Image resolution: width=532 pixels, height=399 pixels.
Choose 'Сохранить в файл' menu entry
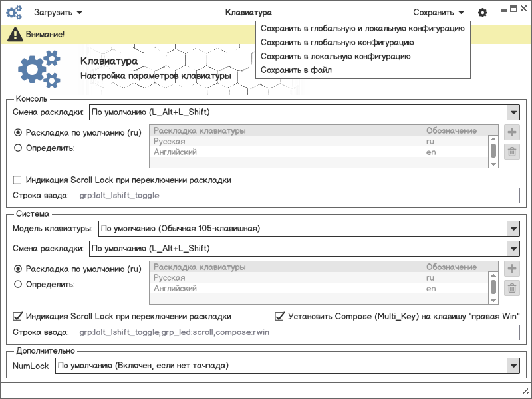[296, 70]
